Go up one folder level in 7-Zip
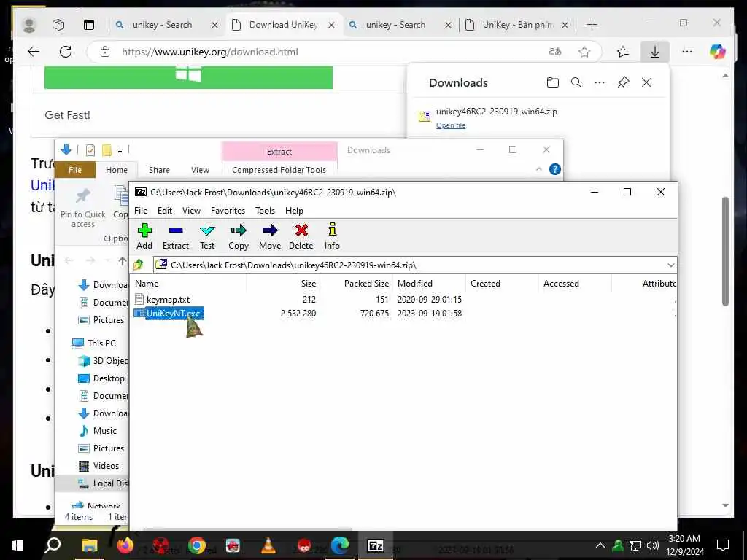 (139, 264)
